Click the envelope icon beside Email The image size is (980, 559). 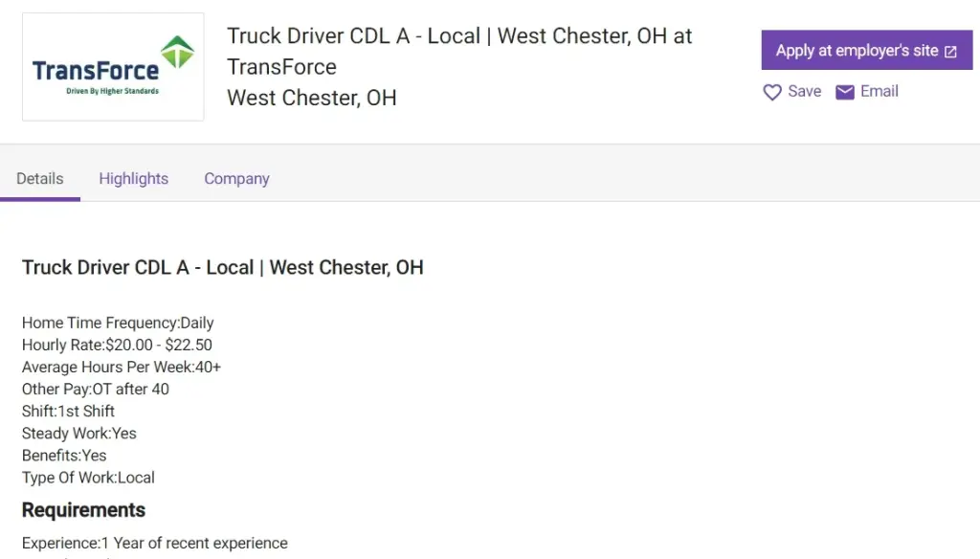(845, 92)
